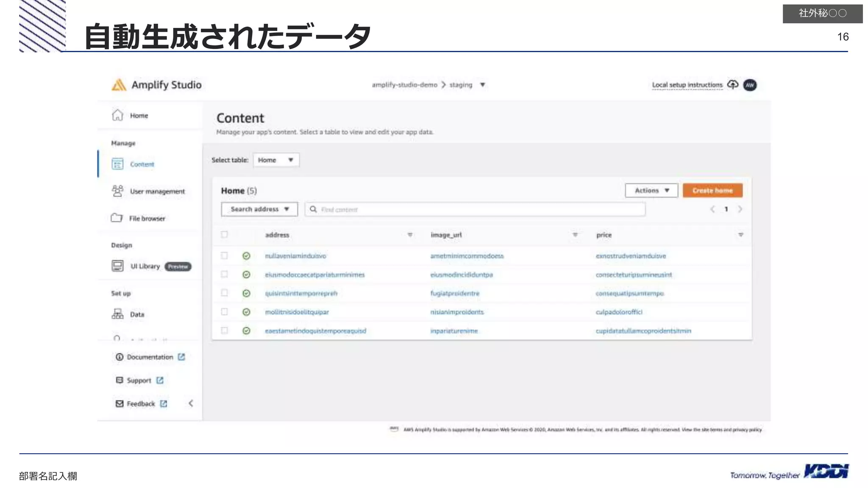Image resolution: width=868 pixels, height=488 pixels.
Task: Go to the previous page of results
Action: (712, 209)
